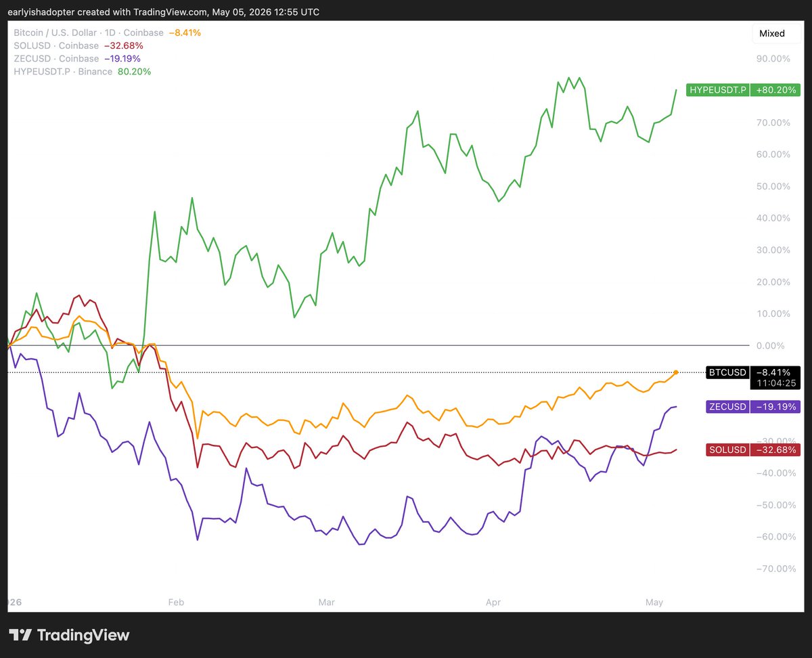Click the May time axis label
The image size is (812, 658).
pos(654,602)
